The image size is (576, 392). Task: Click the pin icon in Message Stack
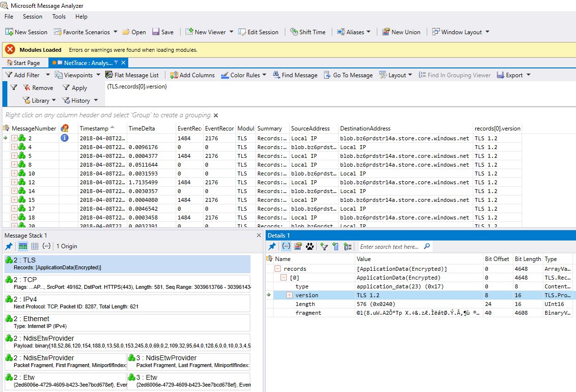point(9,246)
